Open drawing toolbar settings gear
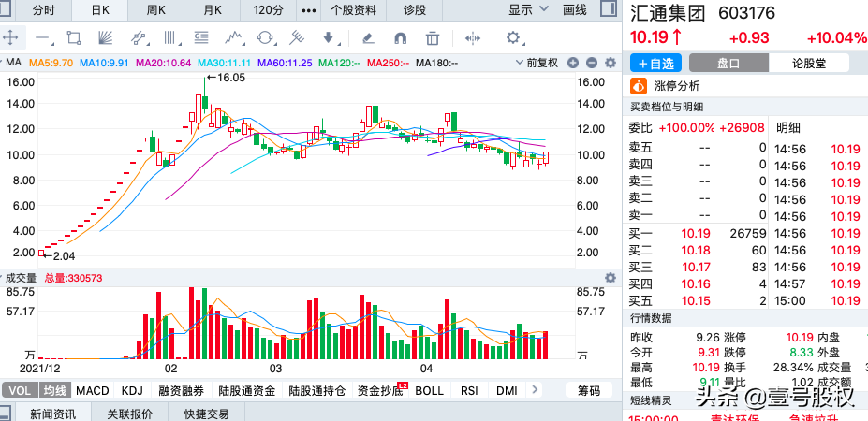 [x=513, y=38]
